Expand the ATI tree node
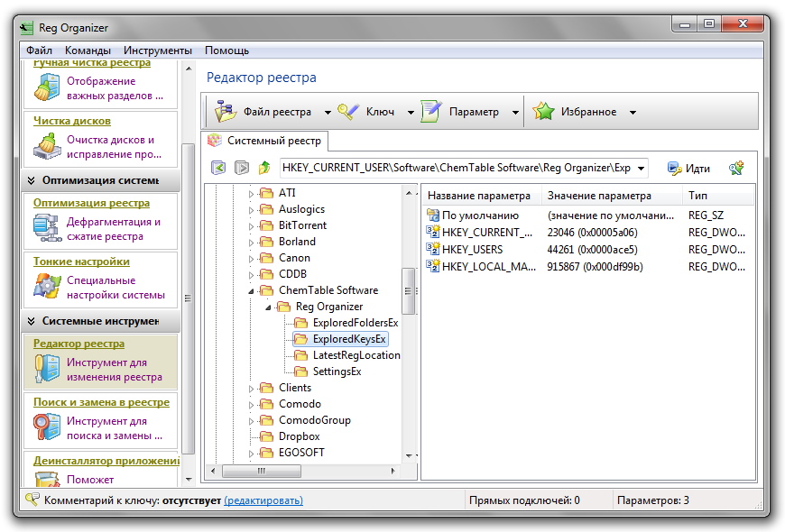The image size is (785, 532). pyautogui.click(x=252, y=194)
